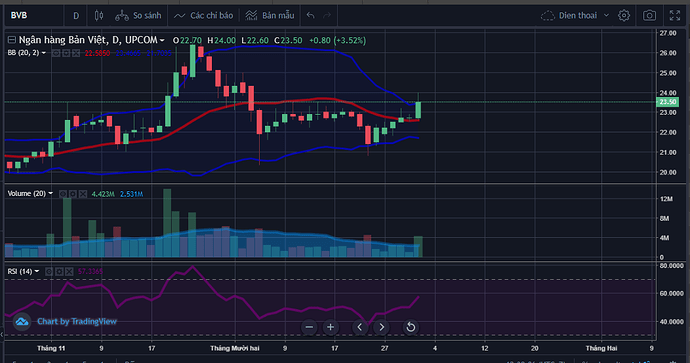Open the So sánh compare tool
The image size is (690, 363).
point(138,16)
